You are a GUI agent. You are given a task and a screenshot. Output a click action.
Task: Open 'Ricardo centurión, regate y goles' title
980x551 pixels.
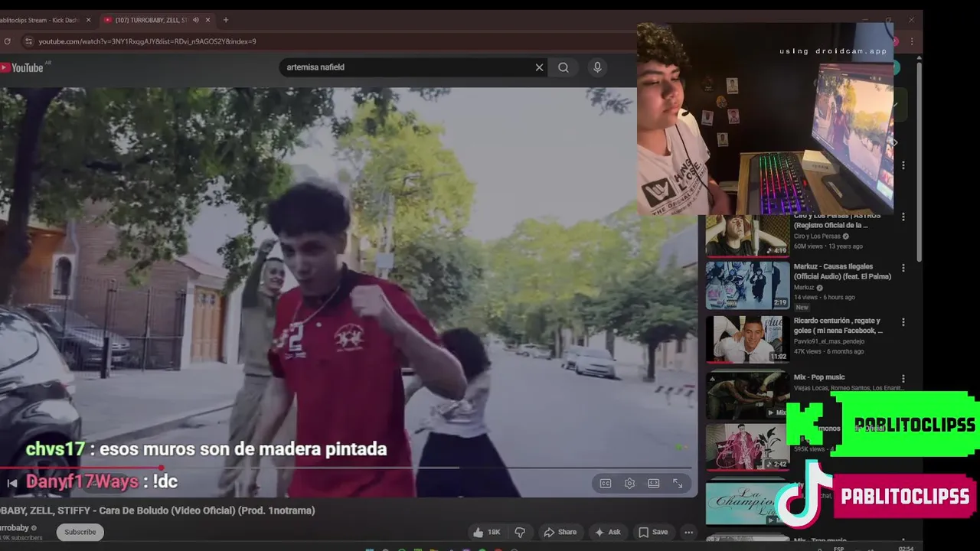[838, 325]
